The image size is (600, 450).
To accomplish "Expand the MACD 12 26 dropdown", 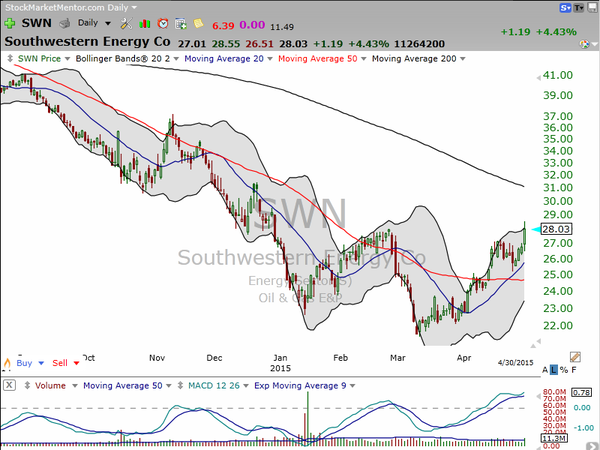I will (x=246, y=386).
